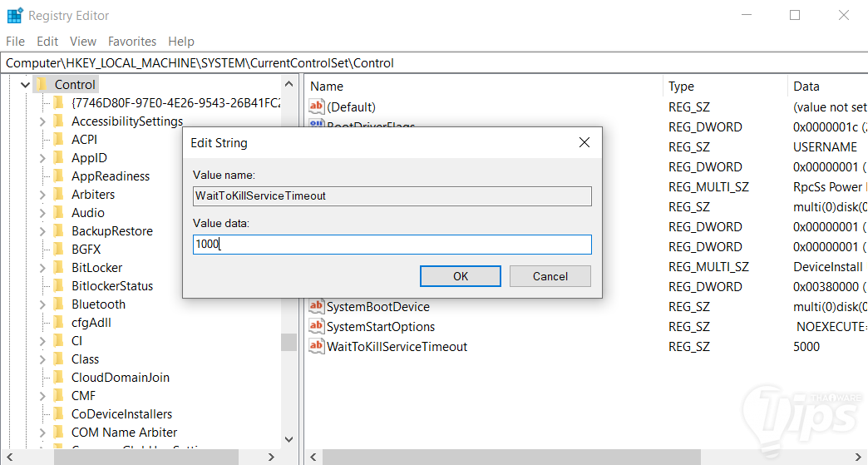868x465 pixels.
Task: Click the SystemStartOptions value icon
Action: tap(316, 326)
